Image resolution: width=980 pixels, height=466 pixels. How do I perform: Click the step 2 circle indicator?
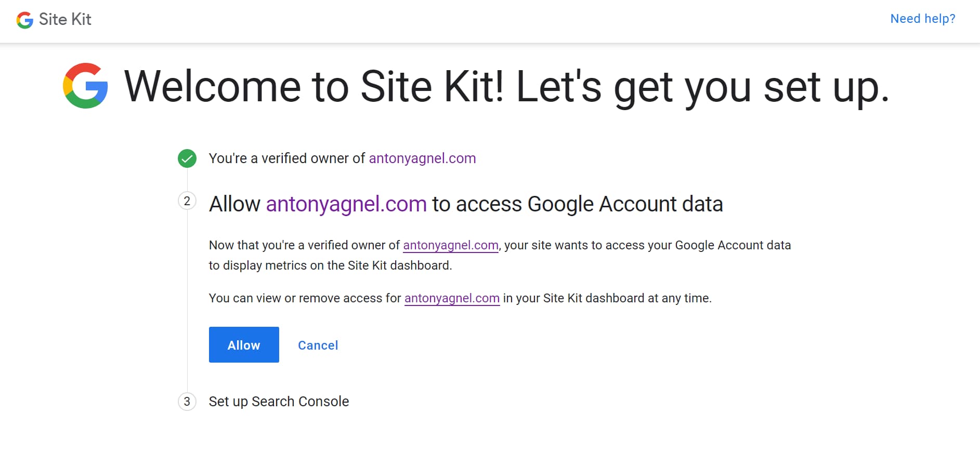click(187, 202)
